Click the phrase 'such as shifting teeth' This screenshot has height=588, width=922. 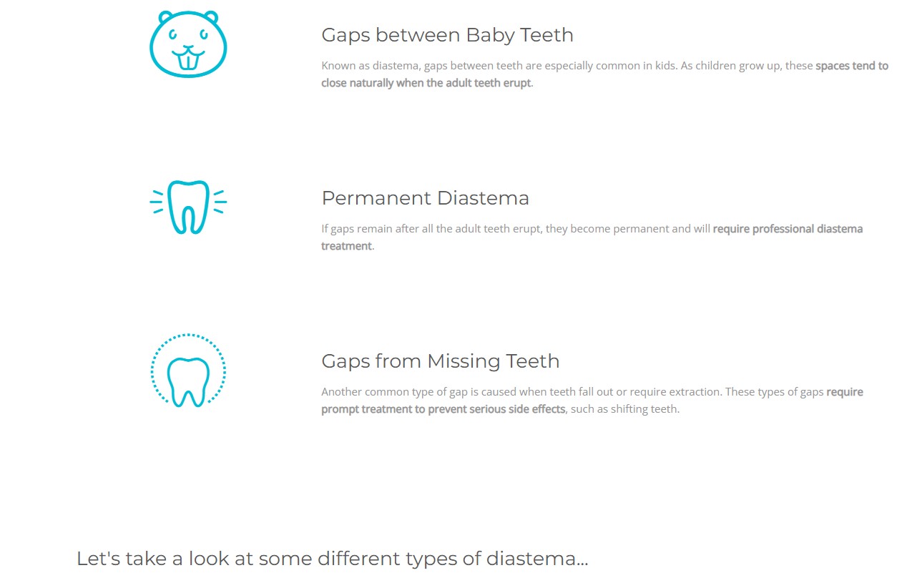[x=624, y=410]
